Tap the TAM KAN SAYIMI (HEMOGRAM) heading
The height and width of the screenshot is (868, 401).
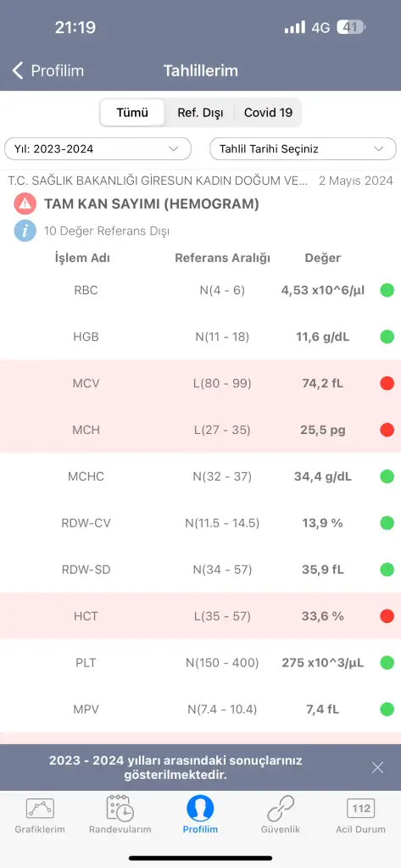[152, 203]
